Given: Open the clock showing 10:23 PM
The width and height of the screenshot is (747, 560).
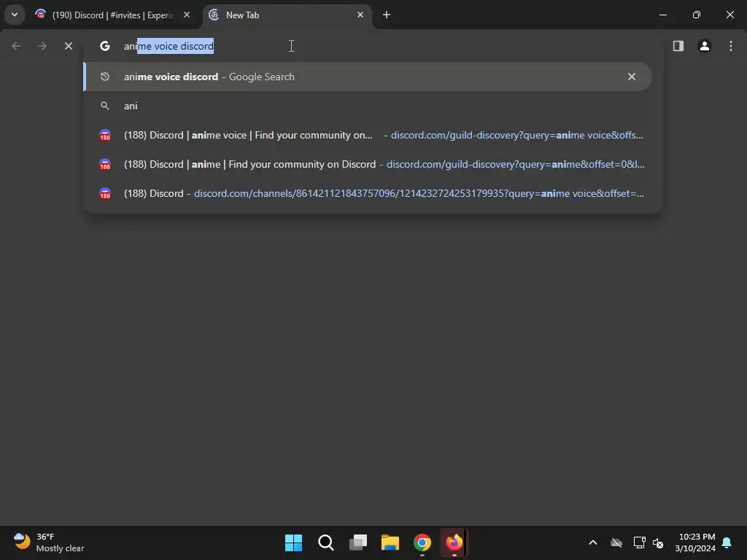Looking at the screenshot, I should click(695, 542).
